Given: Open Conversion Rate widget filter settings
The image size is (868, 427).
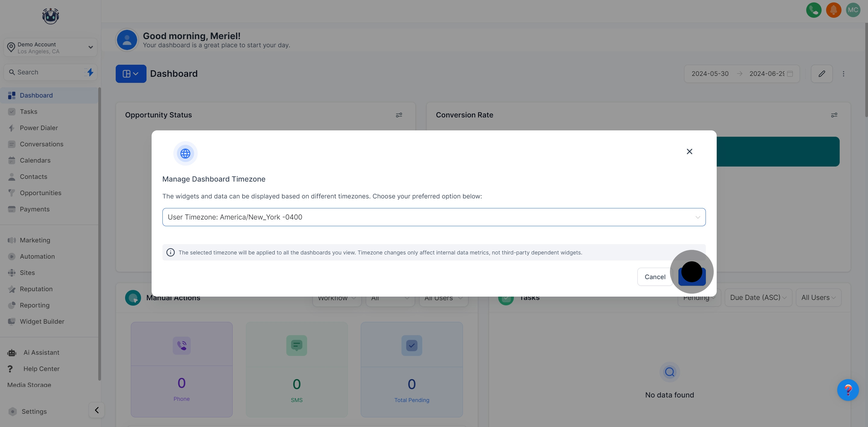Looking at the screenshot, I should click(x=834, y=115).
